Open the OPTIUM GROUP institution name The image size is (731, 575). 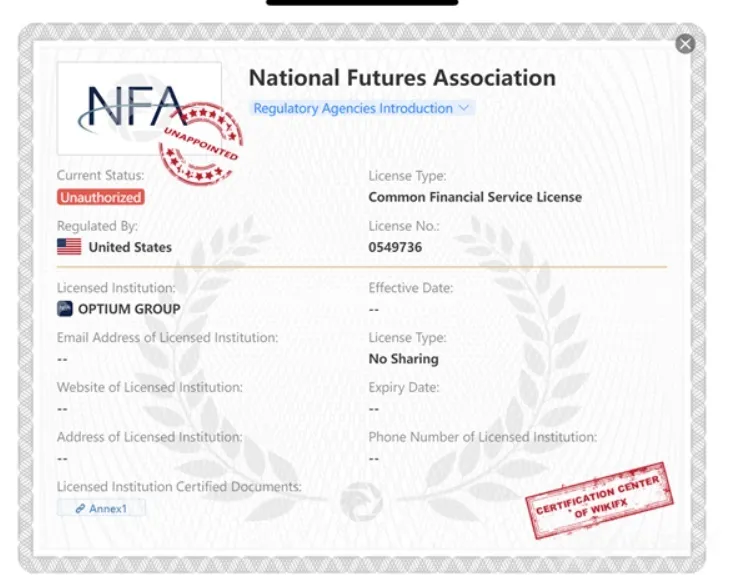pyautogui.click(x=129, y=309)
